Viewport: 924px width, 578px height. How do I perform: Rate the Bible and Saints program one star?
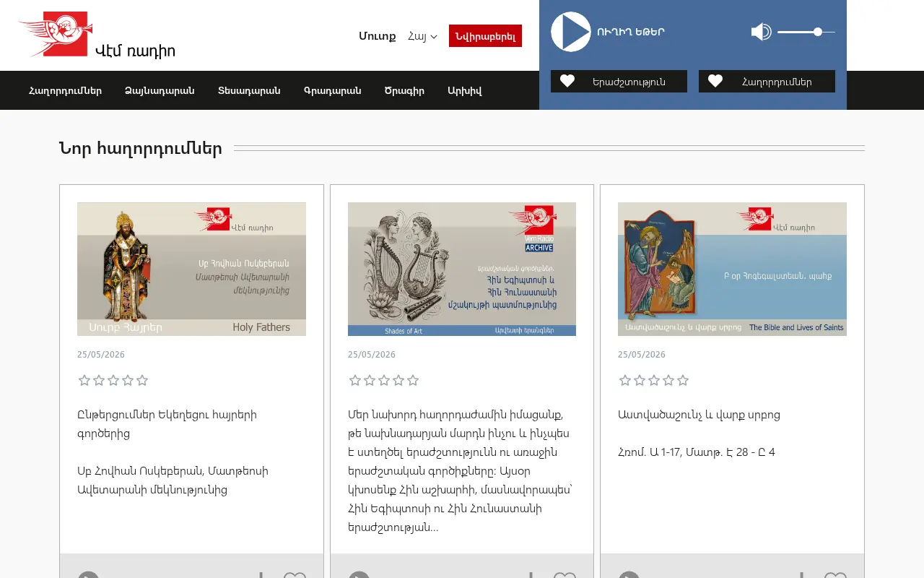tap(625, 380)
